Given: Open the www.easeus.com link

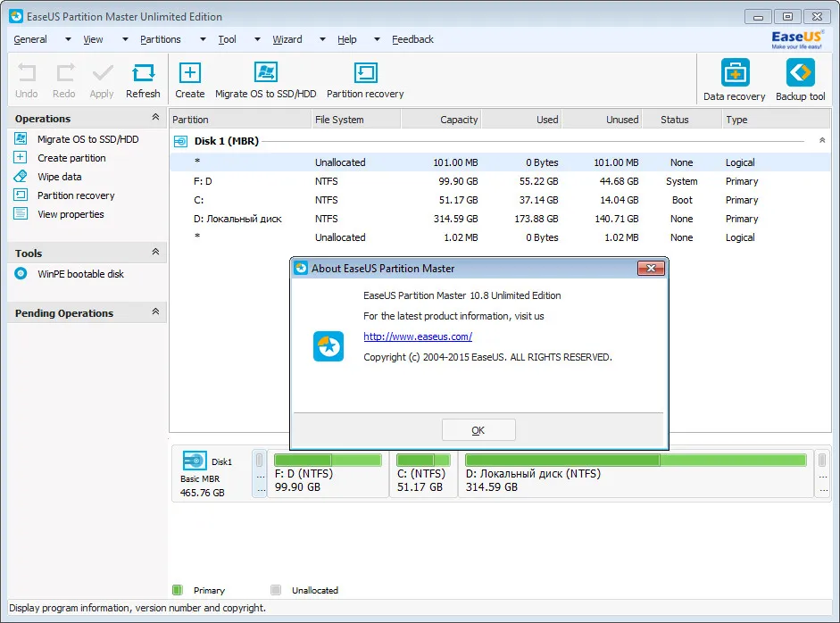Looking at the screenshot, I should tap(418, 336).
